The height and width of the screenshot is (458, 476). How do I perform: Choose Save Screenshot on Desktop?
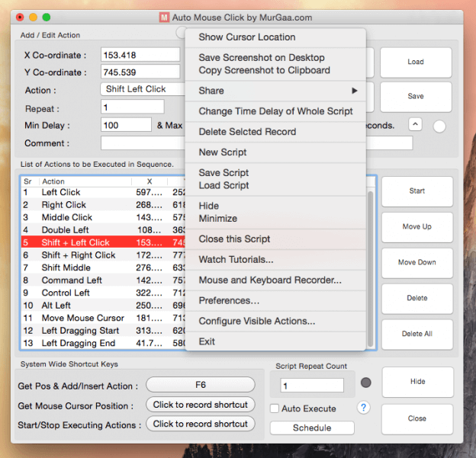(x=275, y=57)
